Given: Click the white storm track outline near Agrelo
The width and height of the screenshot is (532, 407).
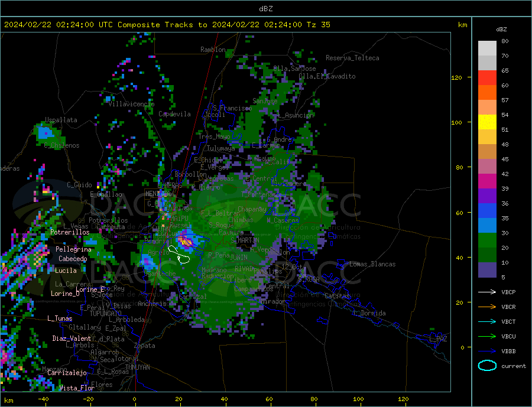Looking at the screenshot, I should click(179, 255).
